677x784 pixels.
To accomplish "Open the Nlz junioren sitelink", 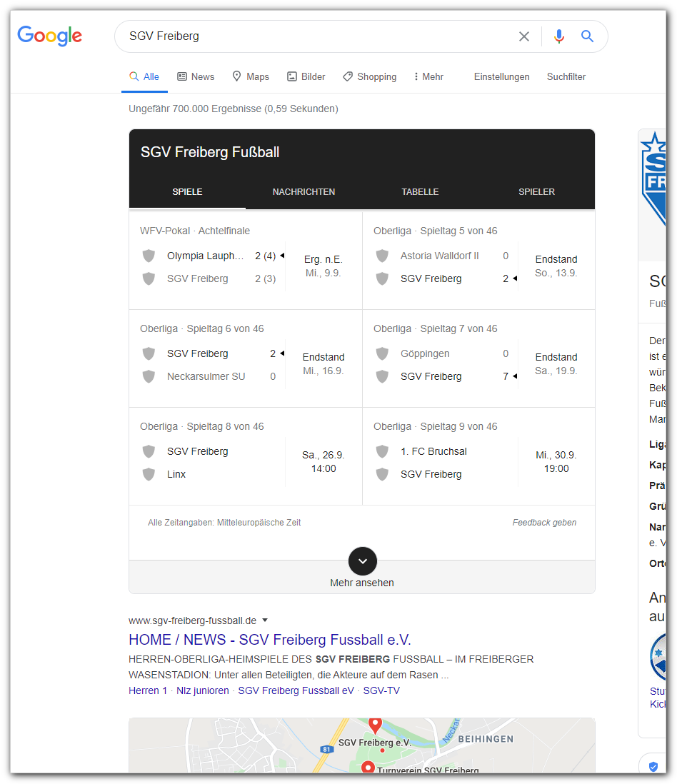I will (203, 690).
